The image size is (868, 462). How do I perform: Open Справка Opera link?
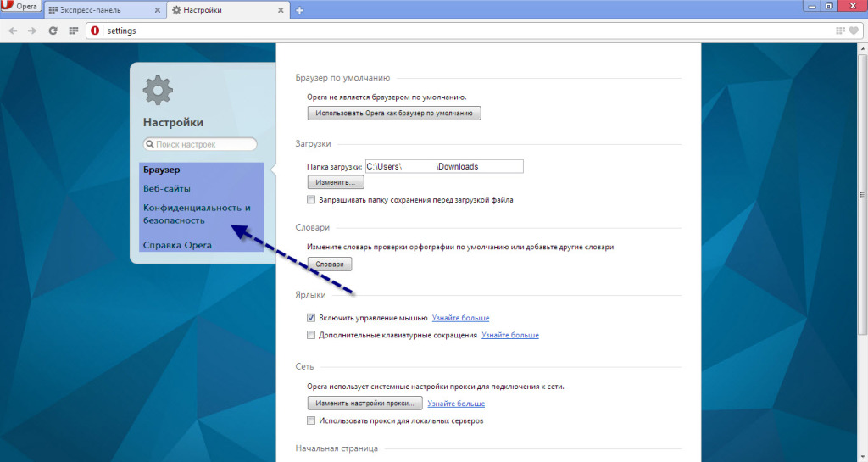177,245
